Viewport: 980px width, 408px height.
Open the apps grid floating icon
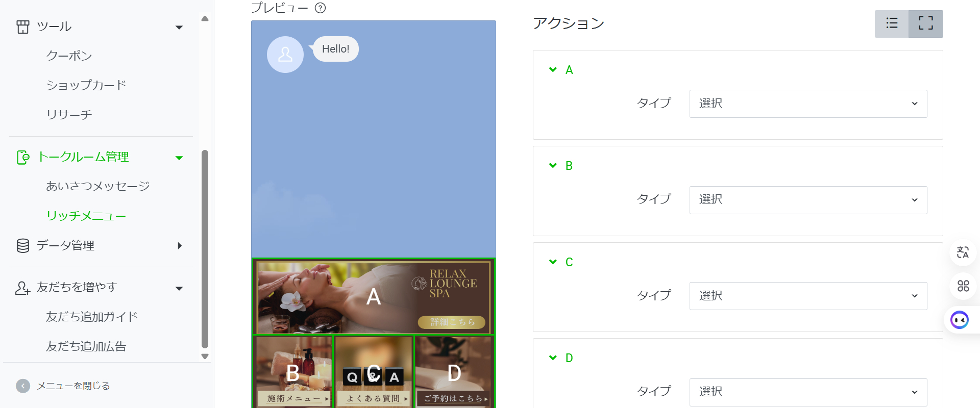coord(963,286)
